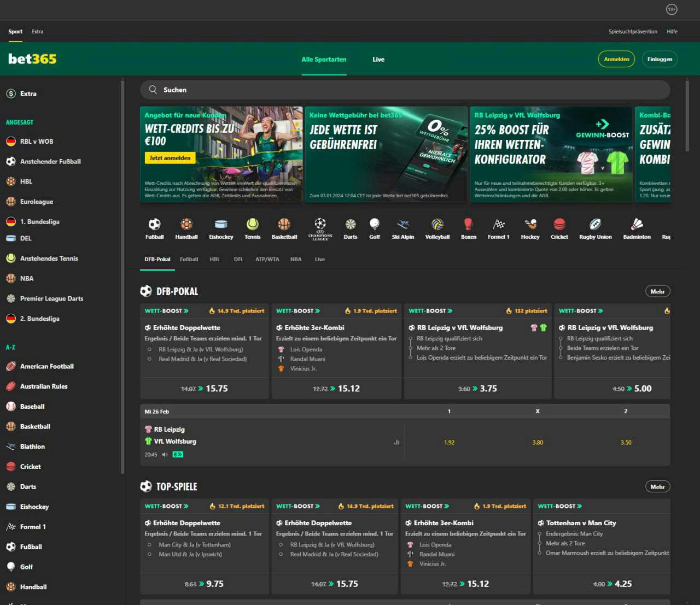This screenshot has height=605, width=700.
Task: Select boosted odds 15.12 in DFB-Pokal
Action: (336, 389)
